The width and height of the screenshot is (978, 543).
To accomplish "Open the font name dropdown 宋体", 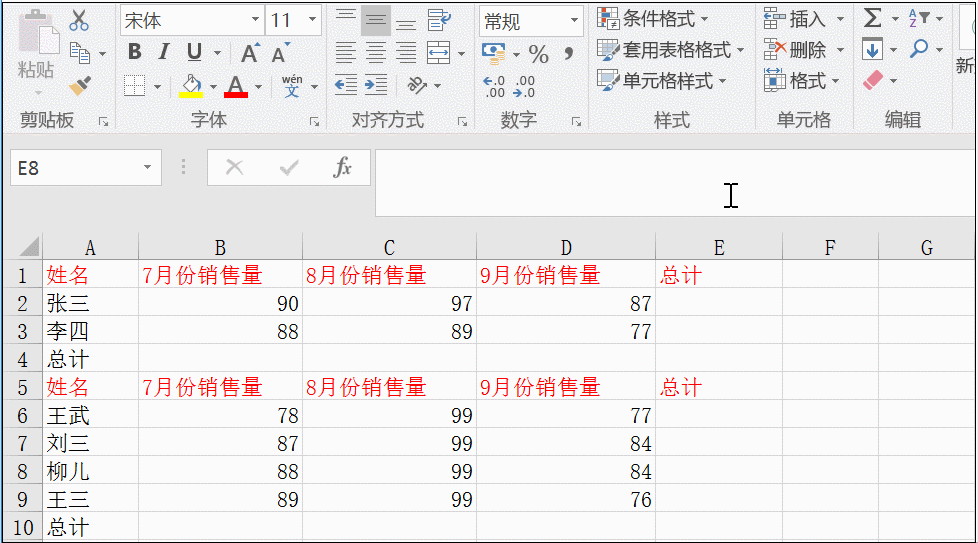I will [x=255, y=20].
